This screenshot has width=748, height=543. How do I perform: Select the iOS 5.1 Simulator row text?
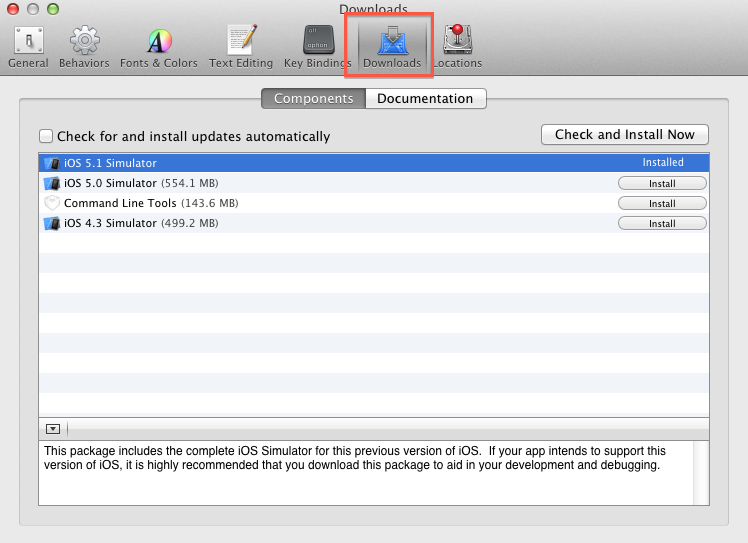pos(110,163)
